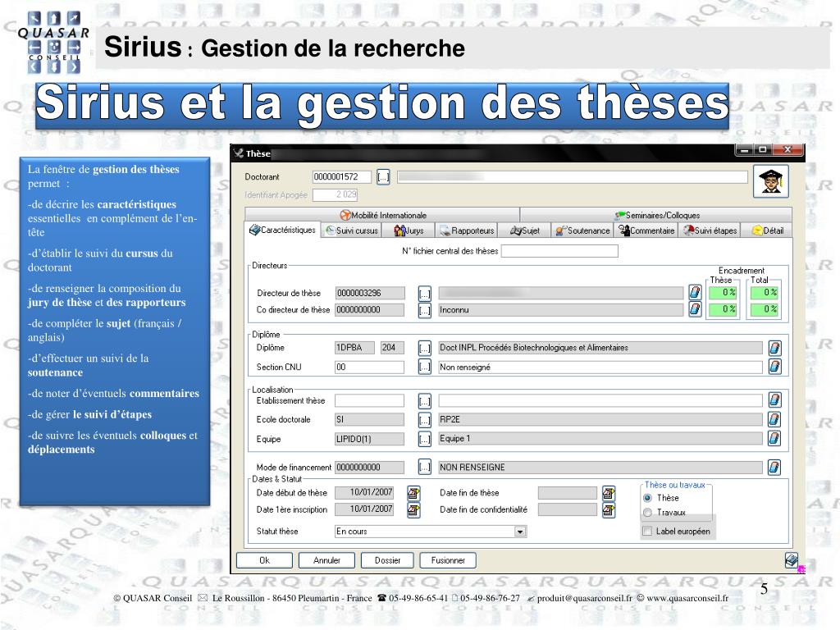840x630 pixels.
Task: Click the Fusionner button
Action: point(448,560)
